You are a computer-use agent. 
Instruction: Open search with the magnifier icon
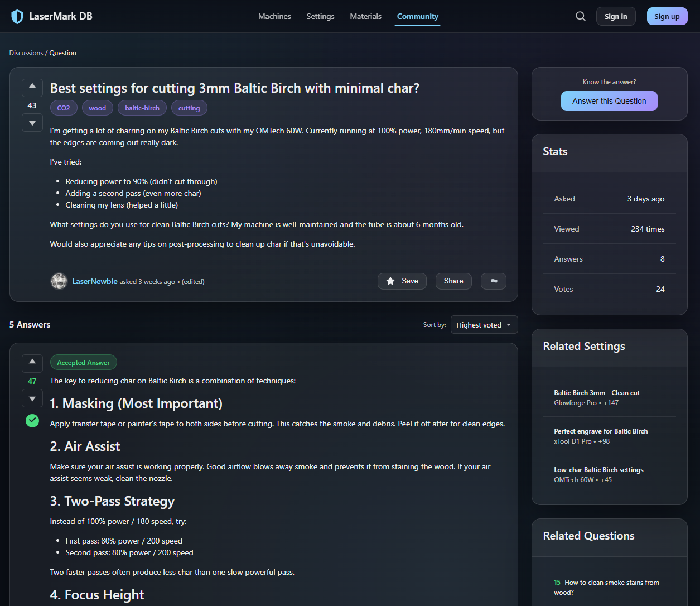coord(581,16)
